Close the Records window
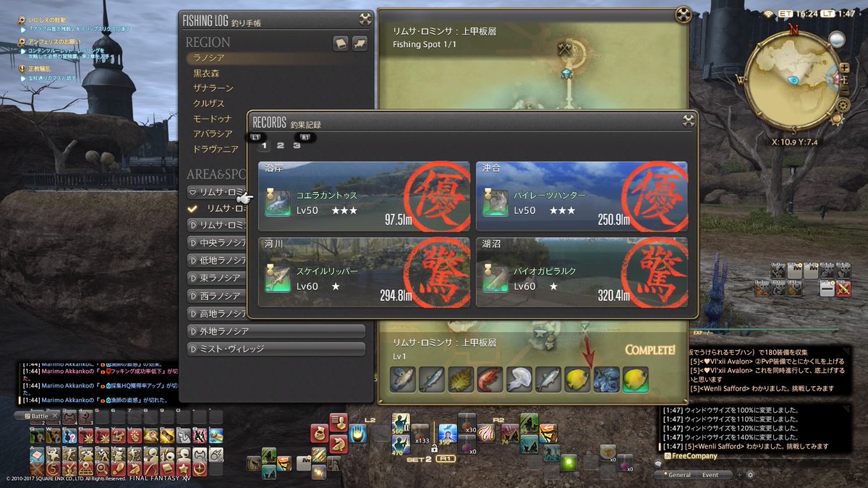The width and height of the screenshot is (868, 488). click(x=688, y=121)
